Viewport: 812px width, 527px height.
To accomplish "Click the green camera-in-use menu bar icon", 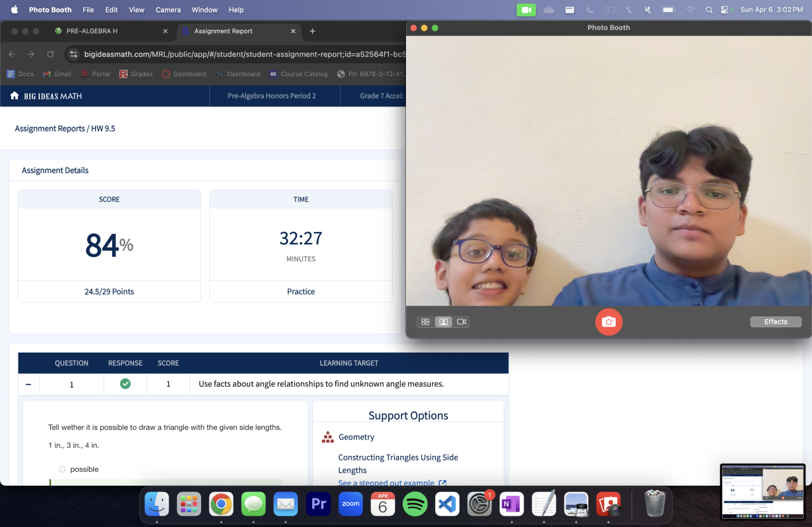I will [526, 10].
